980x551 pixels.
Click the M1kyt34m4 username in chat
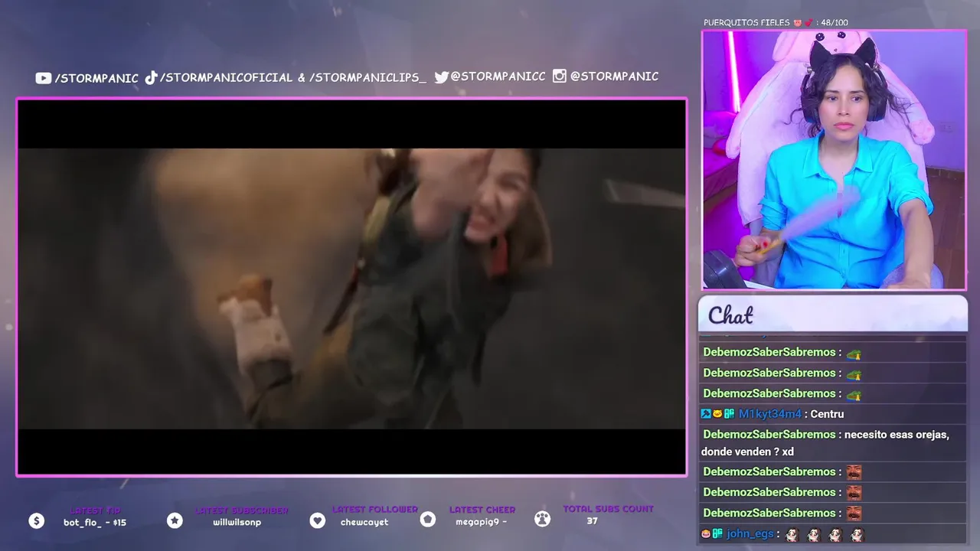(769, 414)
